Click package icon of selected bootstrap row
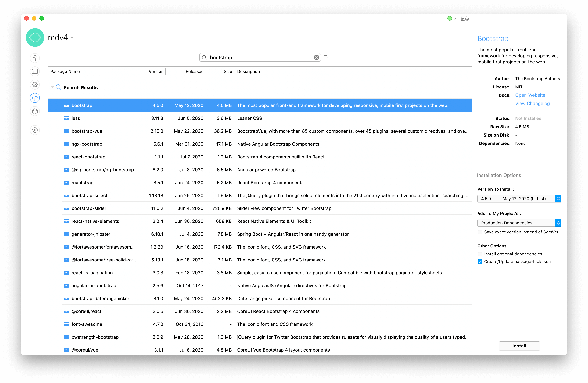 pyautogui.click(x=66, y=105)
